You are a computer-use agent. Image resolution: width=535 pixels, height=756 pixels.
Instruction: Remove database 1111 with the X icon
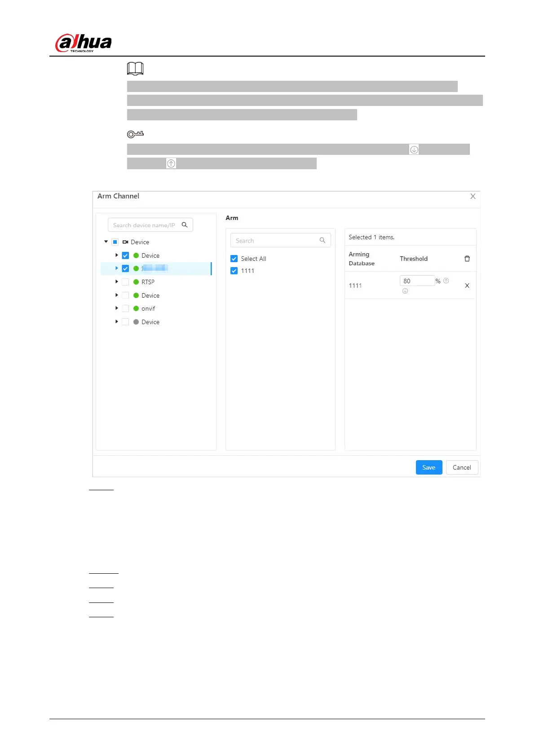pos(467,286)
